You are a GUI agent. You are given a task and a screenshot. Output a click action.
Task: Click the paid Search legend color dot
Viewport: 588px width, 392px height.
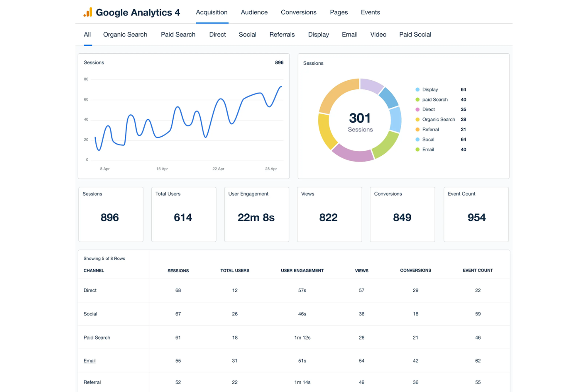[418, 100]
